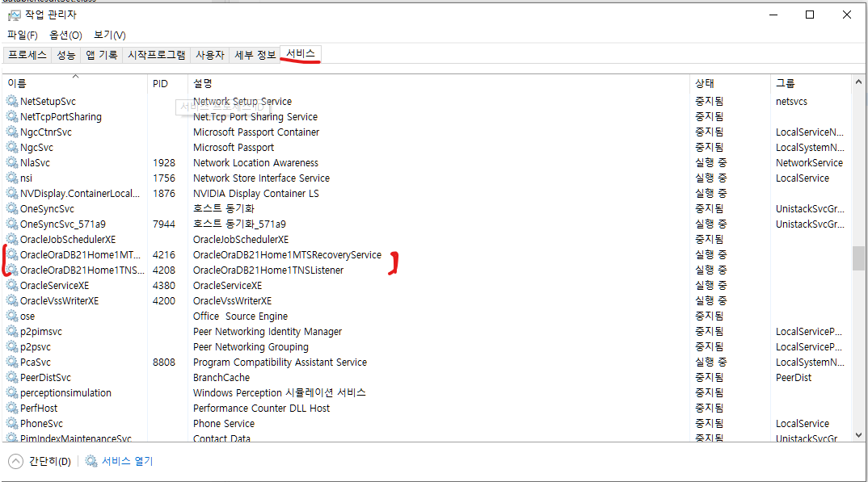Switch to the 시작프로그램 tab
The width and height of the screenshot is (868, 482).
tap(157, 55)
